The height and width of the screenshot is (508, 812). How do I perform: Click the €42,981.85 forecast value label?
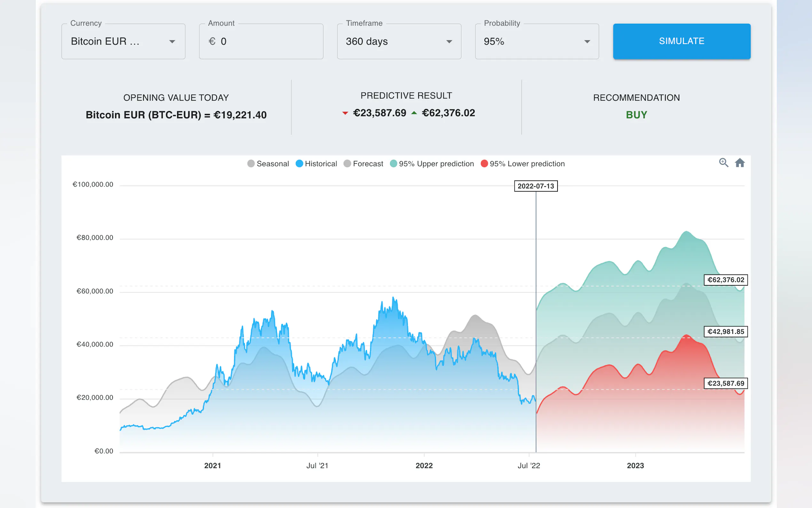725,332
